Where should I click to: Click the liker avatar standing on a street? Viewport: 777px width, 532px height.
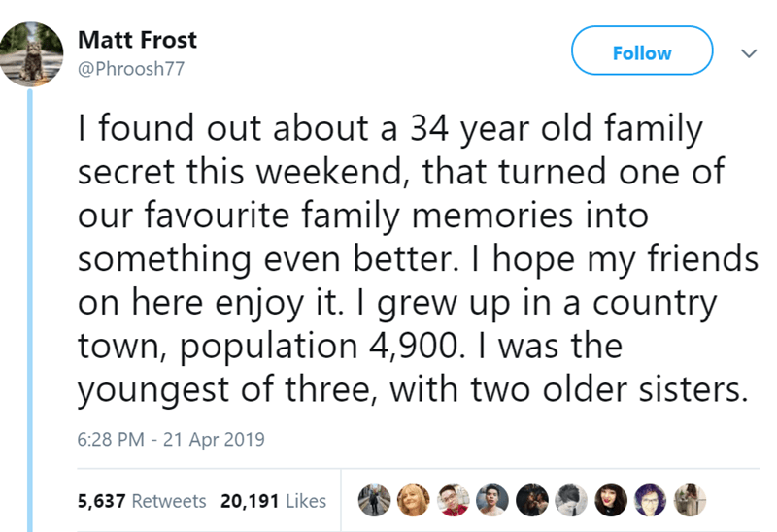[x=375, y=501]
